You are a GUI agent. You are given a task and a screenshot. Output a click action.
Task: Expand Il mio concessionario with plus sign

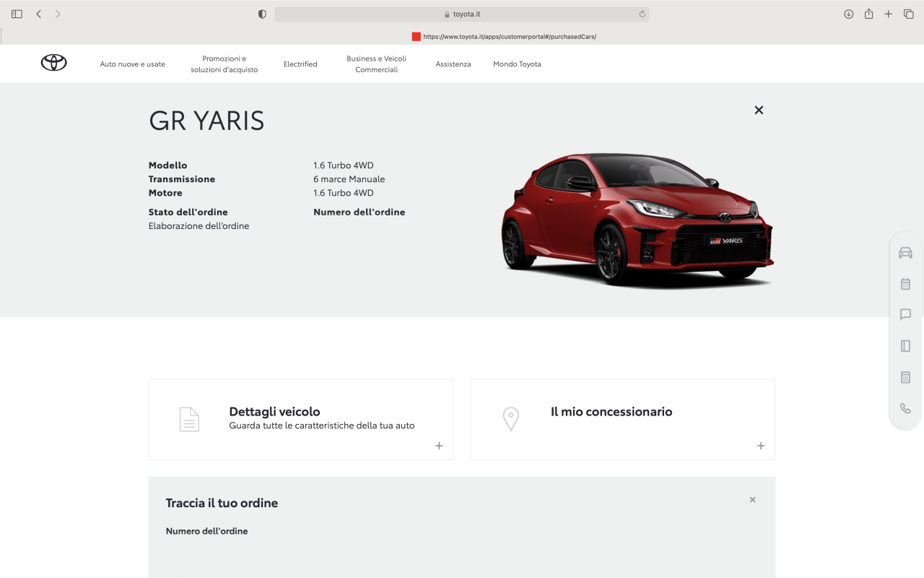(x=760, y=446)
